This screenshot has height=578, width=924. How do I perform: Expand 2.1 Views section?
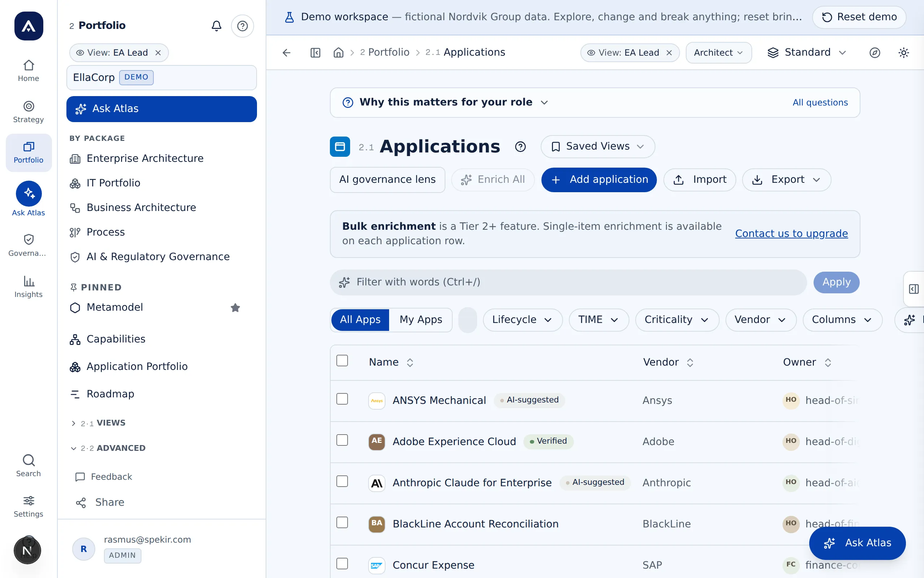pyautogui.click(x=99, y=423)
